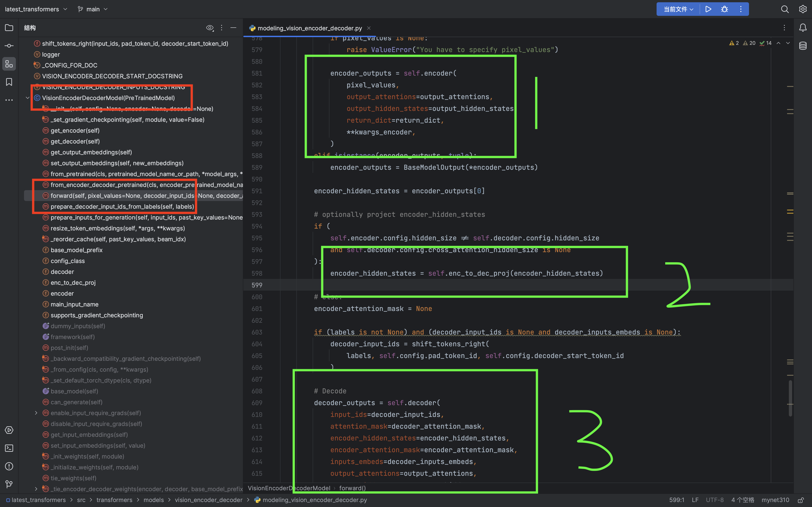Open the latest_transformers project dropdown
The image size is (812, 507).
pos(36,9)
